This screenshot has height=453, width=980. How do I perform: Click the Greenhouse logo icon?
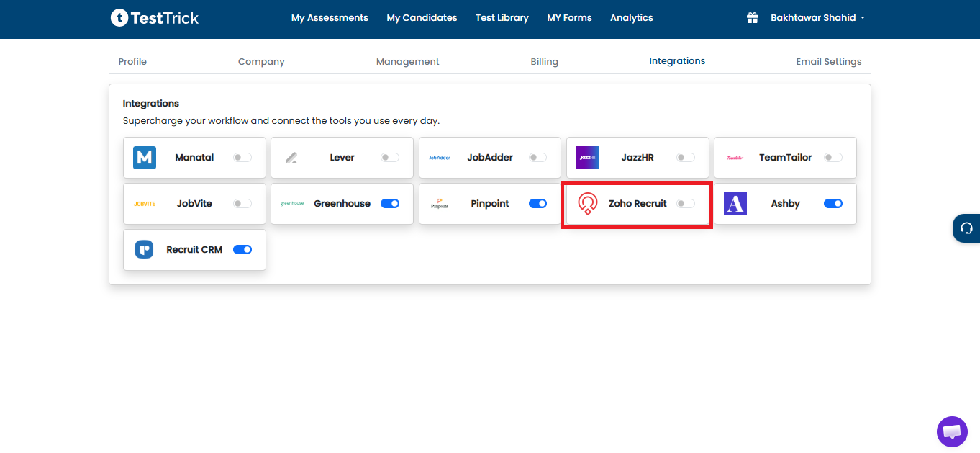pyautogui.click(x=292, y=204)
